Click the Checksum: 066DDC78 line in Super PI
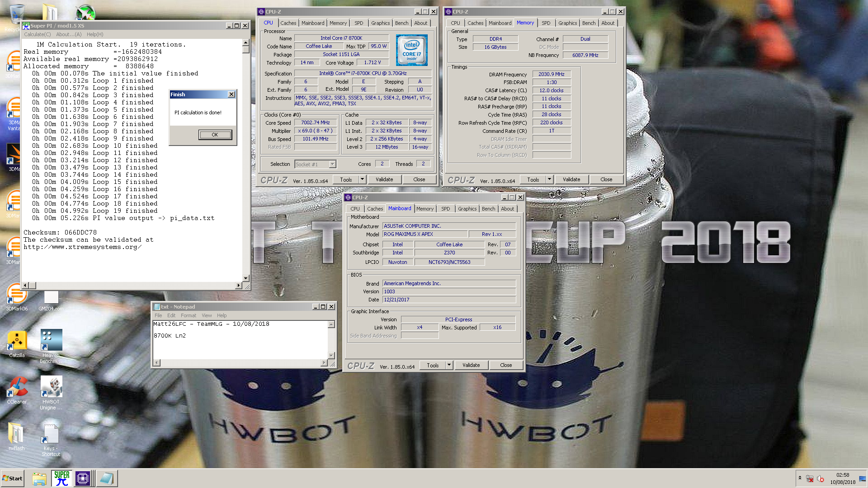This screenshot has width=868, height=488. pyautogui.click(x=60, y=233)
